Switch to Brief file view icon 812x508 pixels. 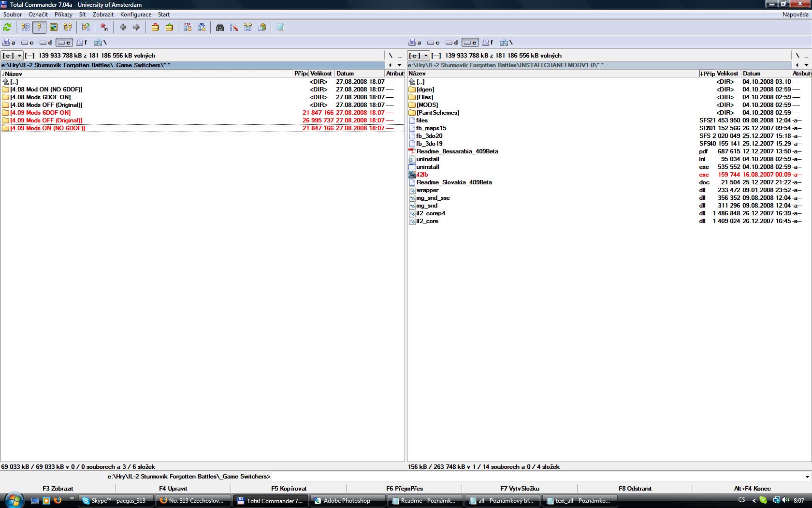pyautogui.click(x=26, y=28)
